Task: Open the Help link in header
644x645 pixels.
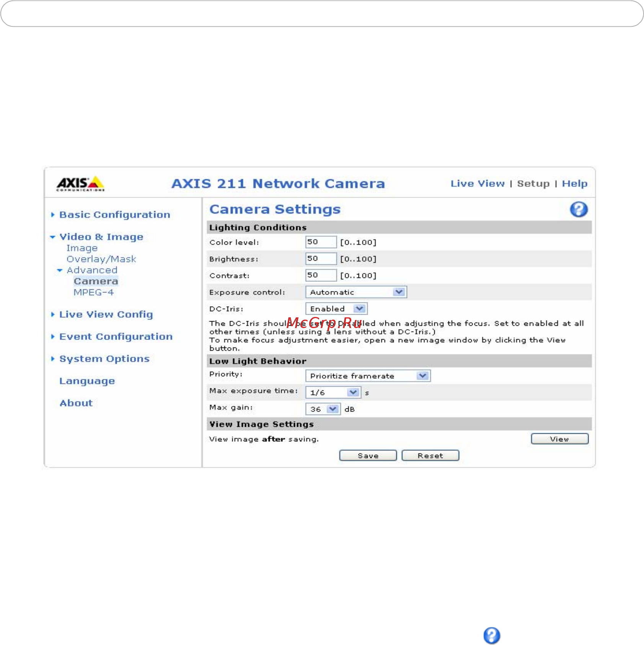Action: (574, 184)
